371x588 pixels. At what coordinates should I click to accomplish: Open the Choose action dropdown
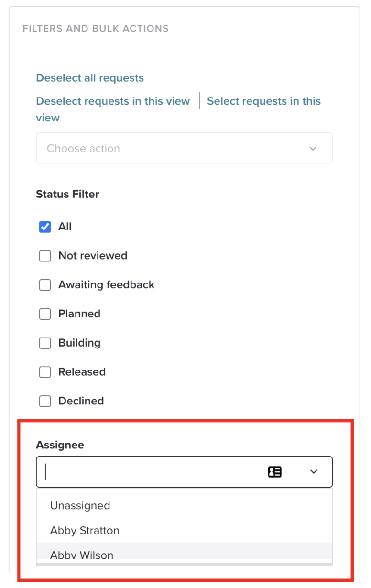coord(184,148)
